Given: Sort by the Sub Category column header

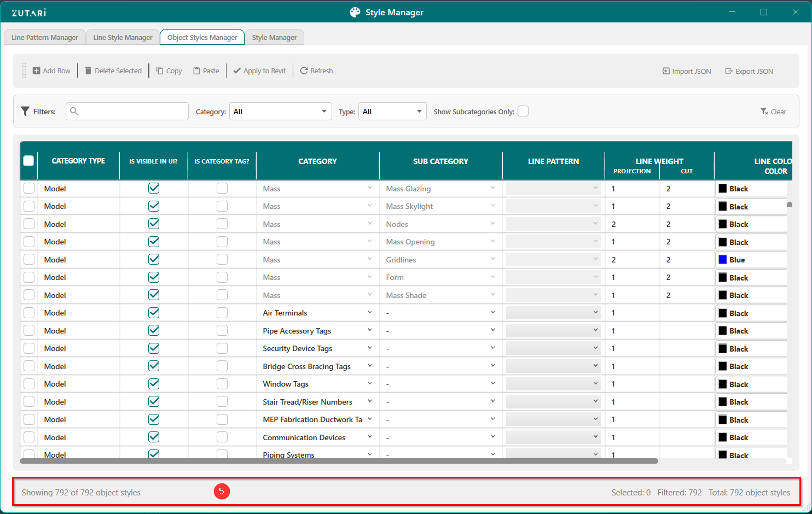Looking at the screenshot, I should [x=440, y=161].
